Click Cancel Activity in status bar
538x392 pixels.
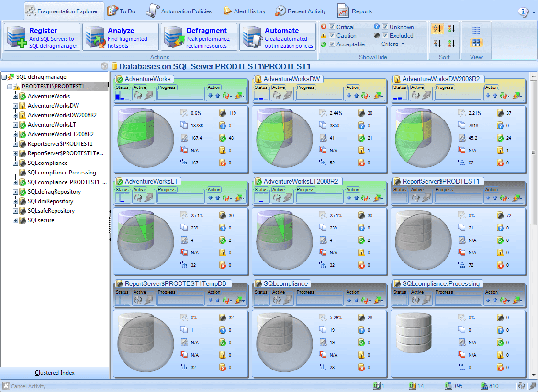click(x=24, y=386)
